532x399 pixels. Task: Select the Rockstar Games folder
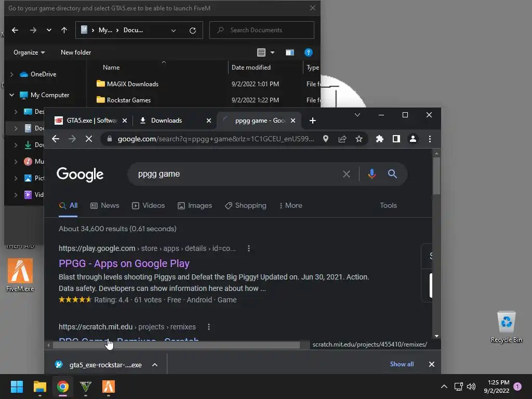click(x=129, y=100)
